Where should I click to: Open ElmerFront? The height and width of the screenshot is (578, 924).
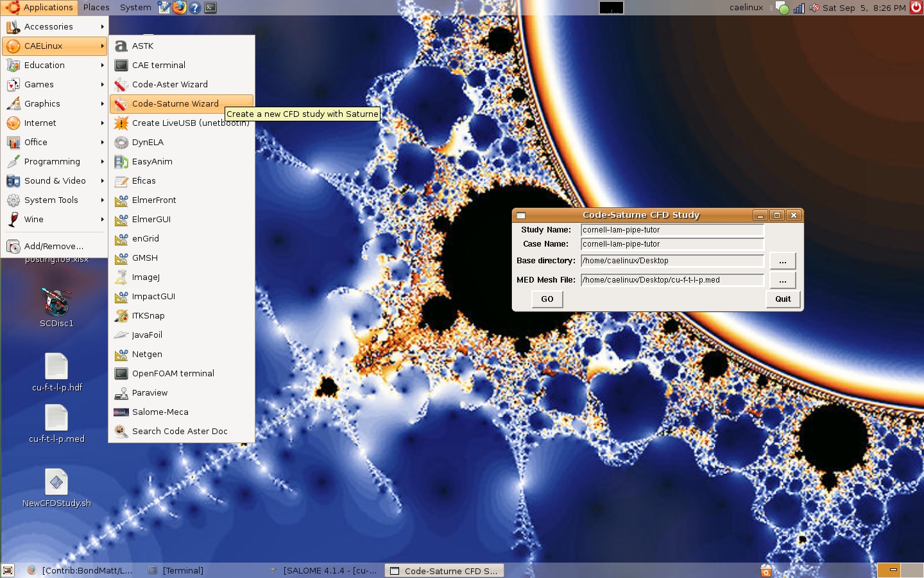[182, 200]
